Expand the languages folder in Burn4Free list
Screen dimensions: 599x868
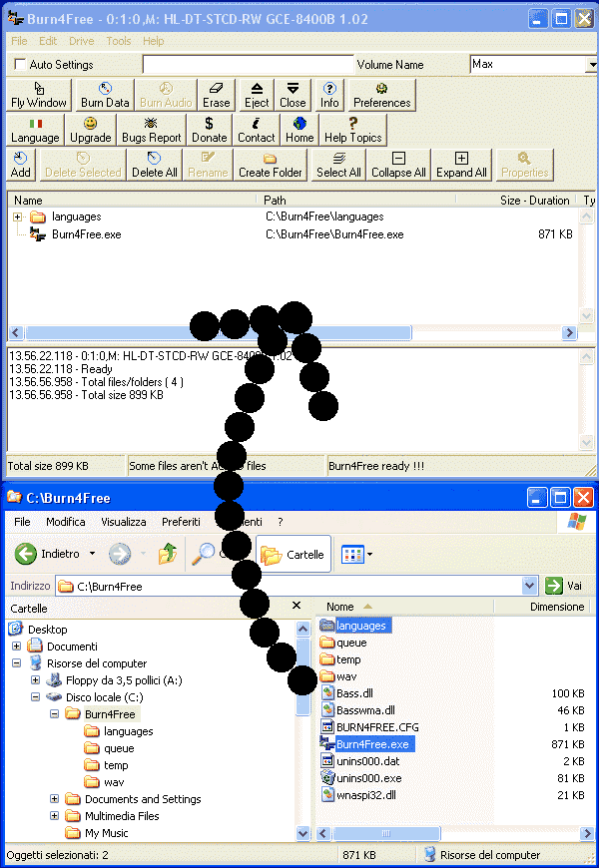pyautogui.click(x=17, y=217)
